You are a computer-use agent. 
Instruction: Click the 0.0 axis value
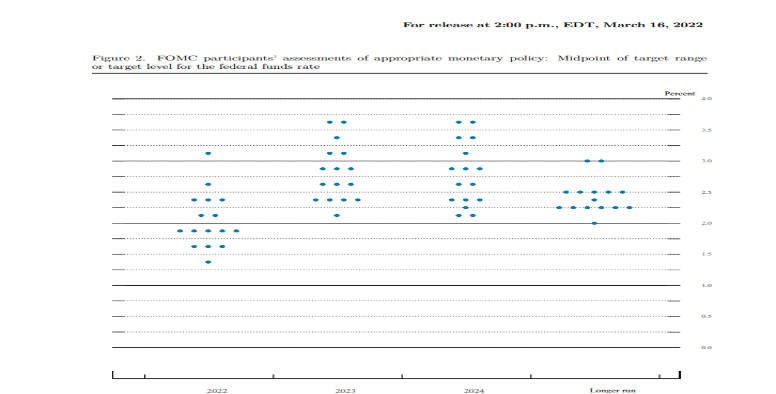click(x=706, y=347)
